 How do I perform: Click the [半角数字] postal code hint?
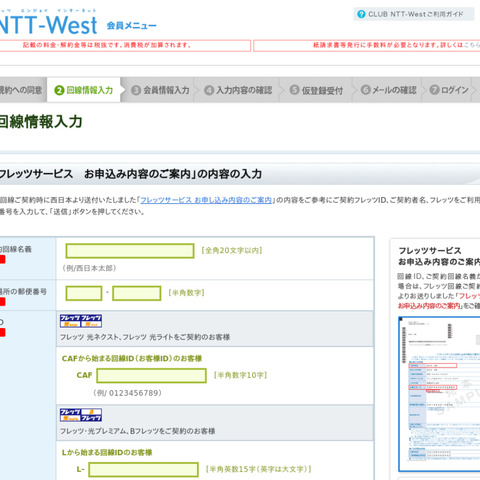pyautogui.click(x=186, y=293)
